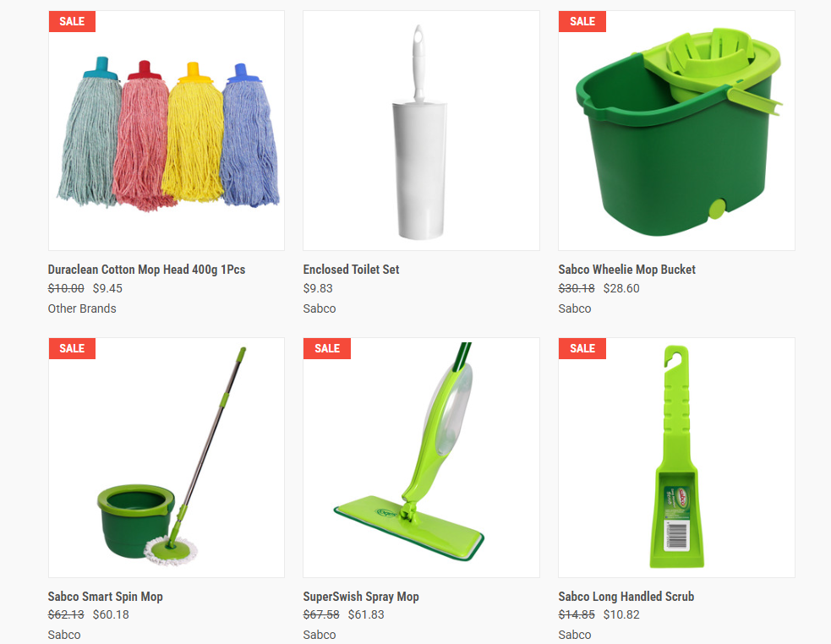Open the Duraclean Cotton Mop Head product image
The width and height of the screenshot is (831, 644).
pos(167,130)
